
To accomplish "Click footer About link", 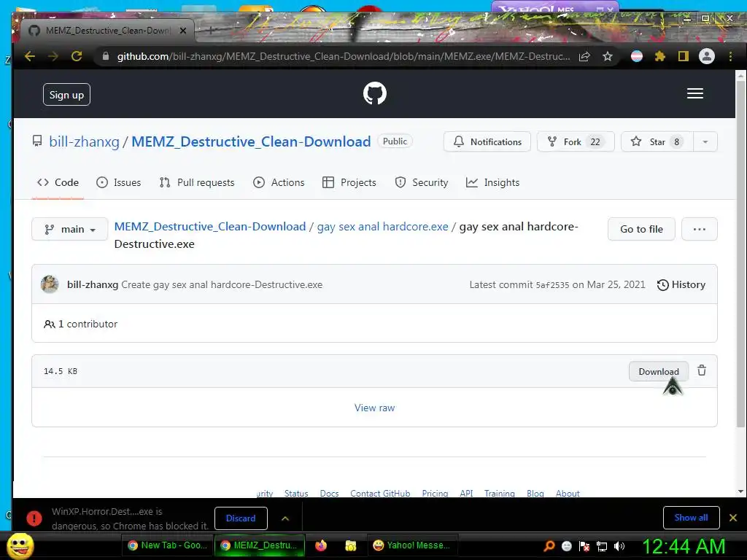I will point(568,494).
